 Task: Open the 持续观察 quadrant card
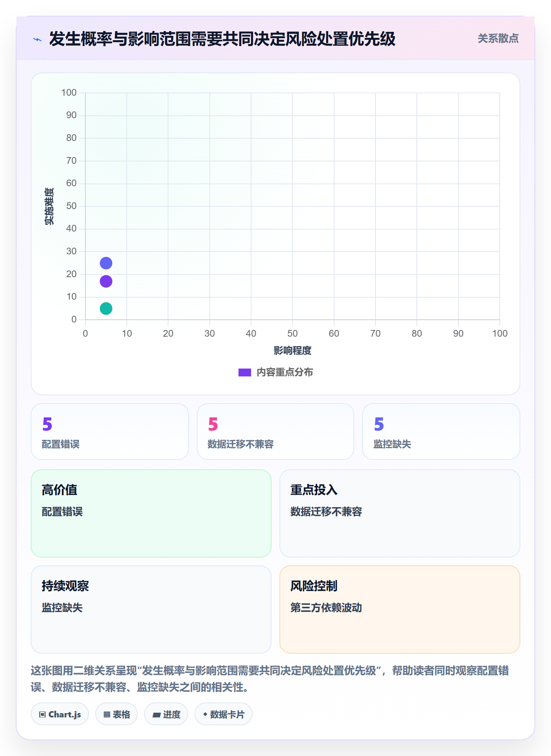tap(151, 610)
